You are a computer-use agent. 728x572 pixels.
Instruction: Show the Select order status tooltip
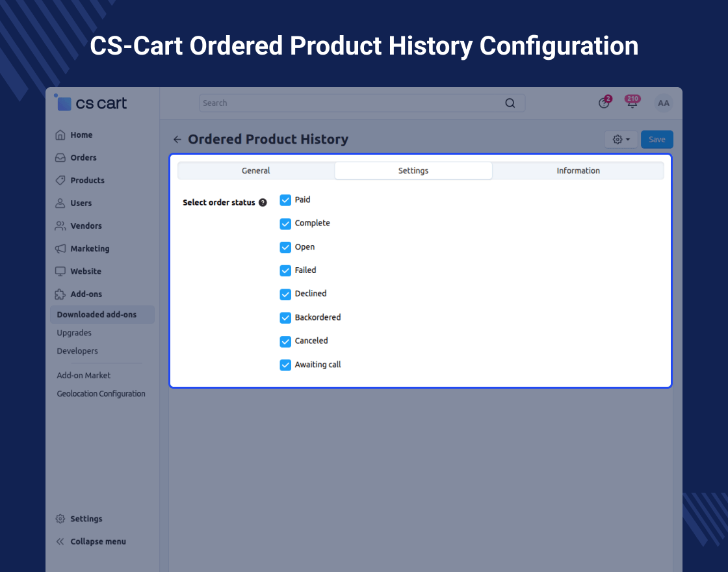(x=263, y=202)
